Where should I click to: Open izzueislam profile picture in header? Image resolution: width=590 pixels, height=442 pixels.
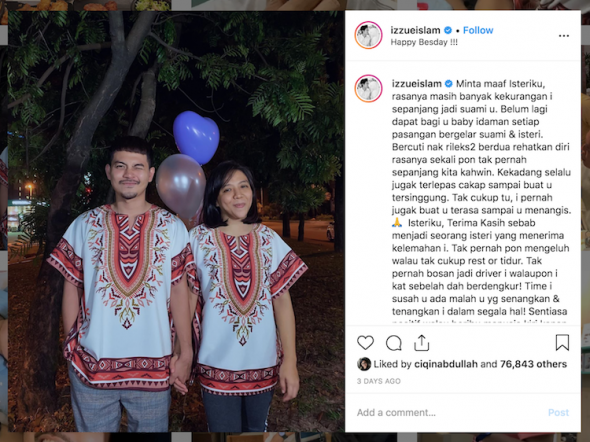pos(368,35)
